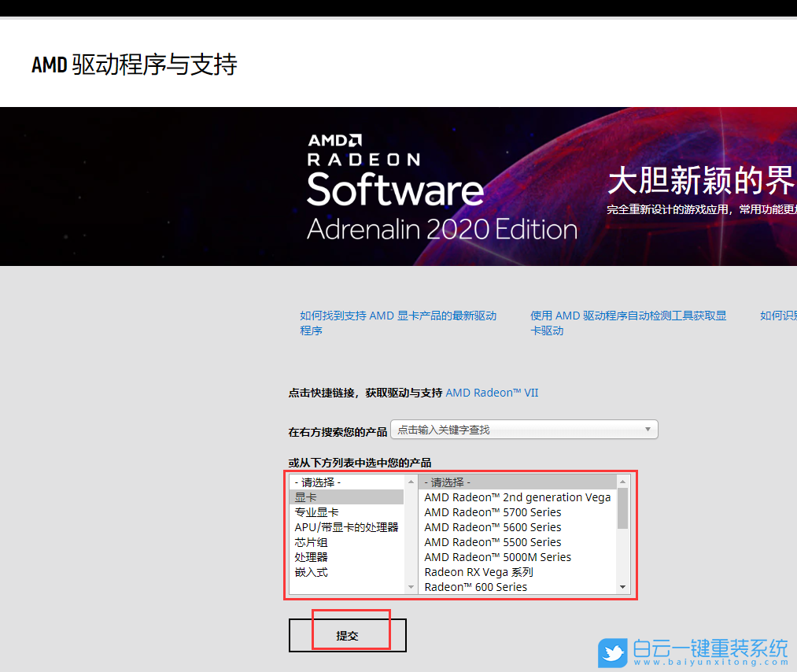The image size is (797, 672).
Task: Click the up arrow on category list scrollbar
Action: pyautogui.click(x=411, y=481)
